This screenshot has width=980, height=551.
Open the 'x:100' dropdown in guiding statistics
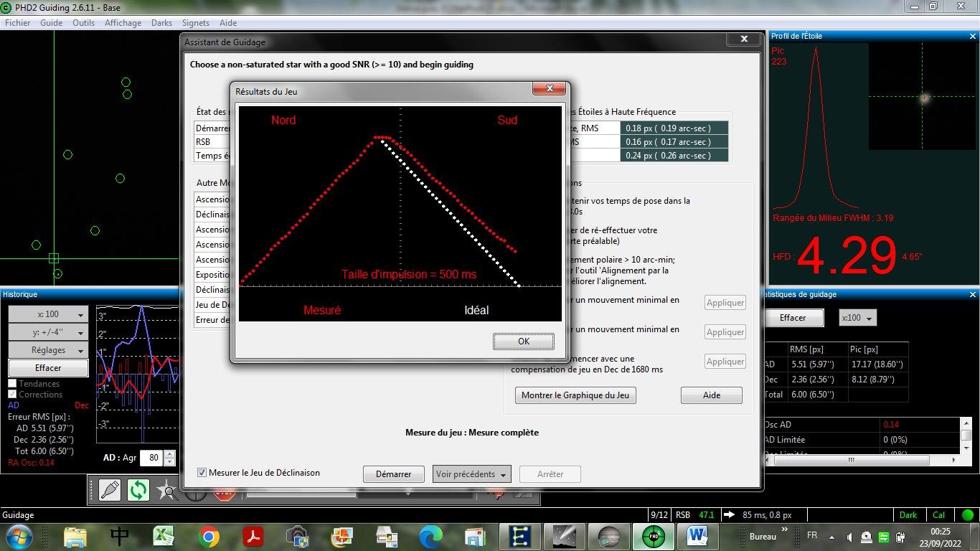click(857, 318)
